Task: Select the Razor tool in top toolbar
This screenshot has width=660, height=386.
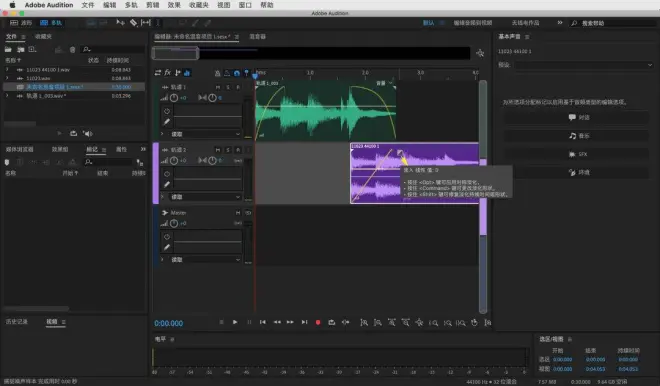Action: [133, 23]
